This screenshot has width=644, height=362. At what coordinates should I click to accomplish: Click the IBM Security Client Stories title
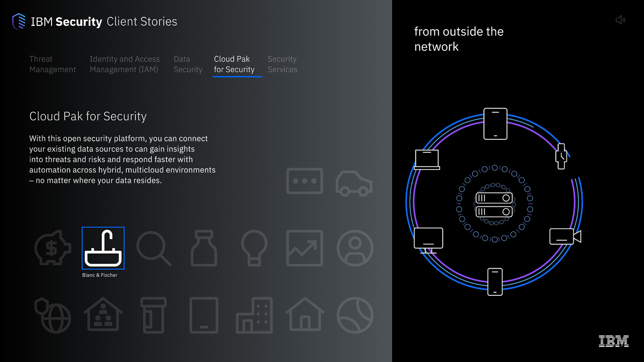(104, 21)
